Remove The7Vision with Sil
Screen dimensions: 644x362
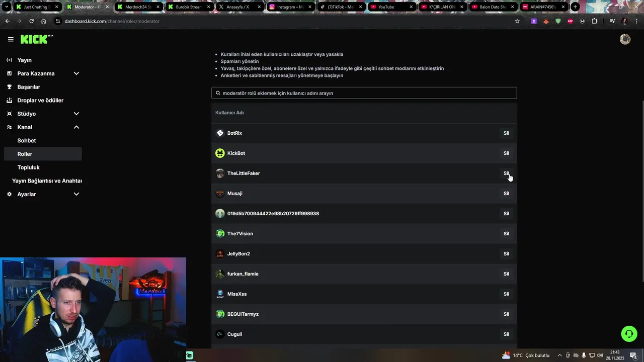(506, 234)
